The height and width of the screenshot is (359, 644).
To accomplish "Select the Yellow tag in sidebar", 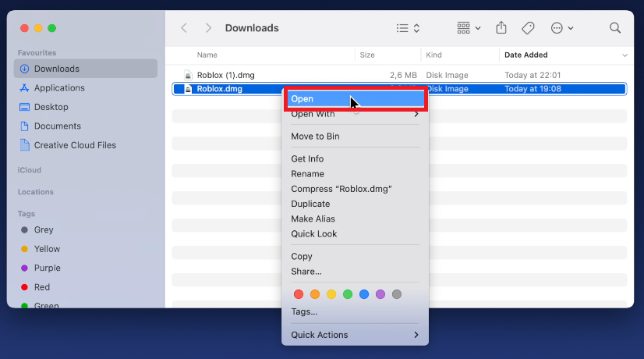I will coord(41,249).
